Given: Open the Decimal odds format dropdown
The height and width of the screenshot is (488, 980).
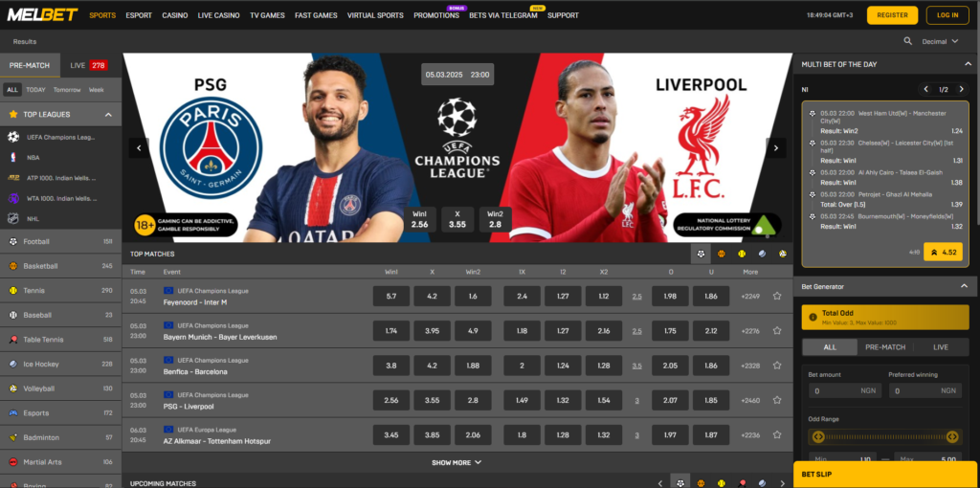Looking at the screenshot, I should pyautogui.click(x=940, y=41).
